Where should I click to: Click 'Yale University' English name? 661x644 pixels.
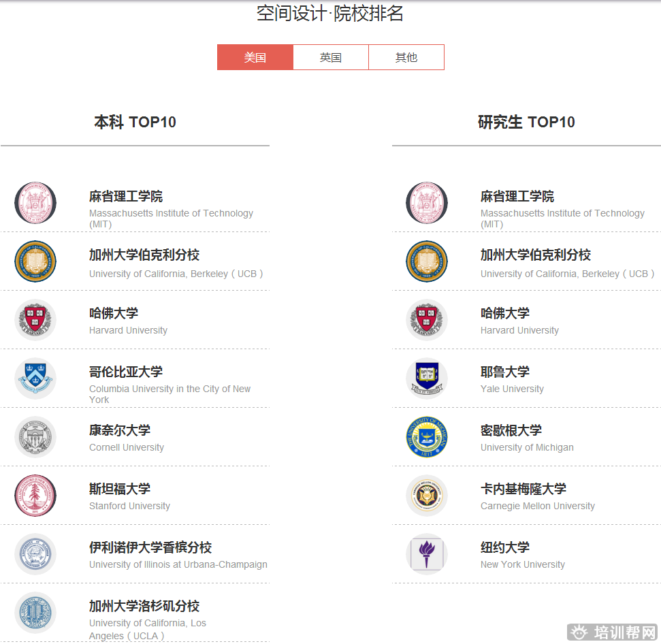tap(512, 389)
